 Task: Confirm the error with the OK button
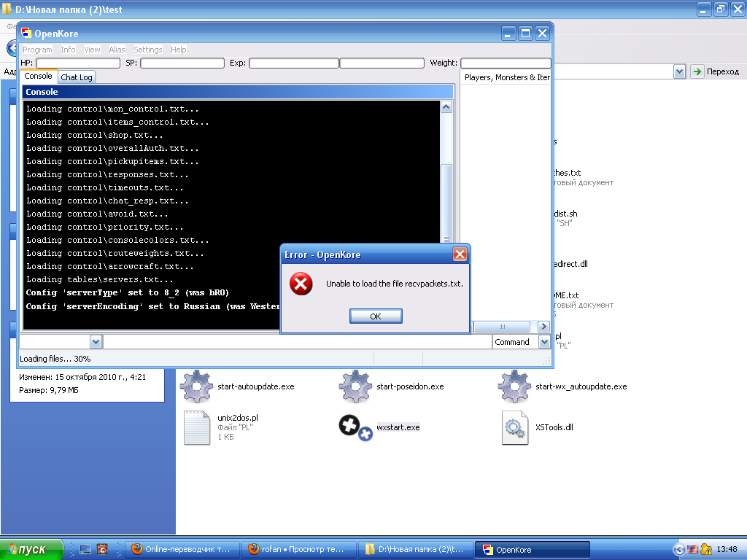click(376, 316)
